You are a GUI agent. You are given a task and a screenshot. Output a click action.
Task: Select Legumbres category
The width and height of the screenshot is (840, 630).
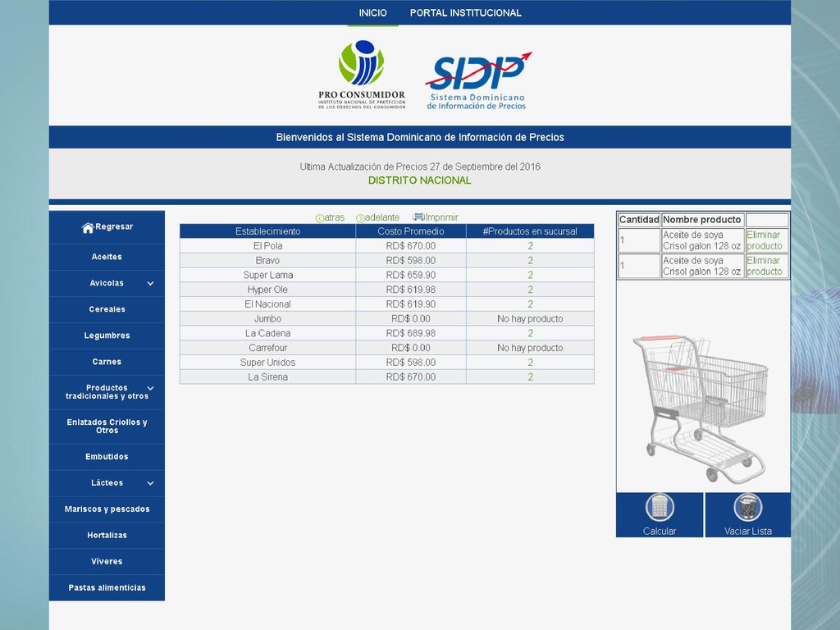click(107, 336)
